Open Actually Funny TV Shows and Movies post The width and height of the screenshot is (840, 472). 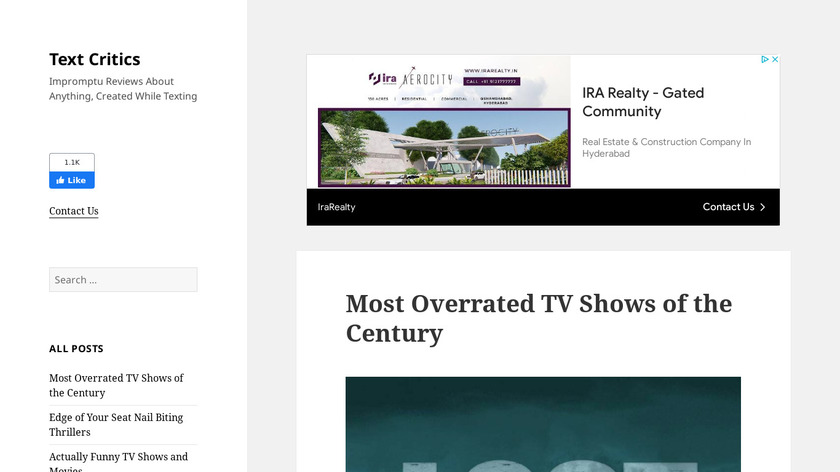click(x=118, y=461)
